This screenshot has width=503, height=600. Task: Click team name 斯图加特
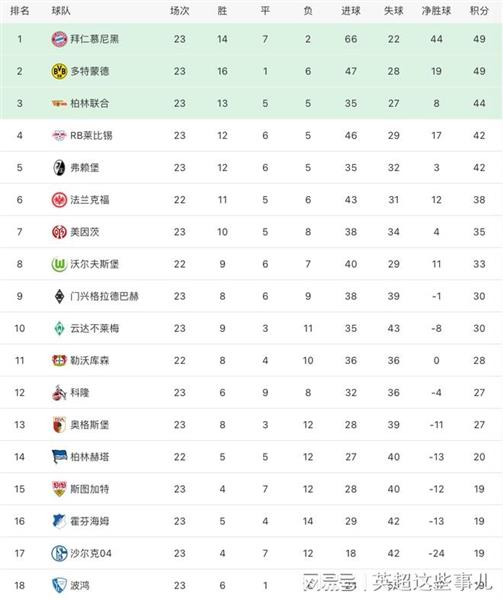[x=90, y=489]
